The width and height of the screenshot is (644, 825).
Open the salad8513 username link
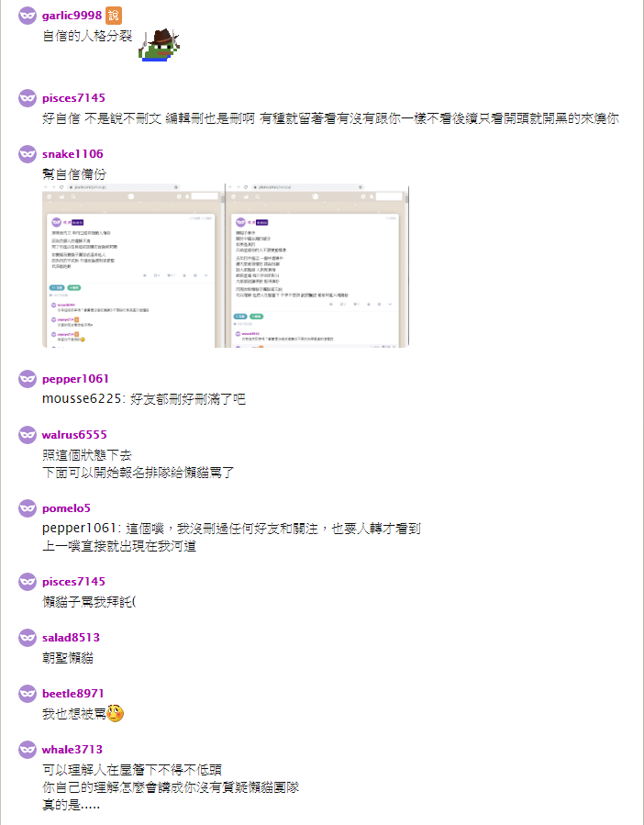(x=71, y=637)
